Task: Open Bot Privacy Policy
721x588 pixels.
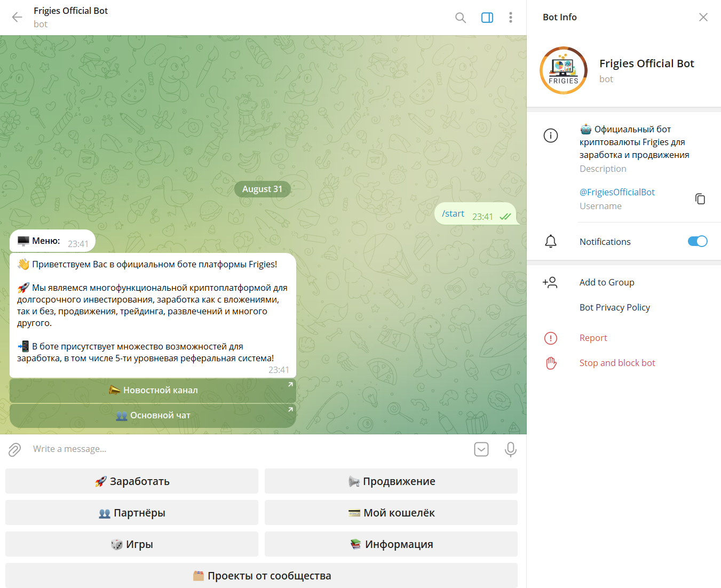Action: pyautogui.click(x=615, y=307)
